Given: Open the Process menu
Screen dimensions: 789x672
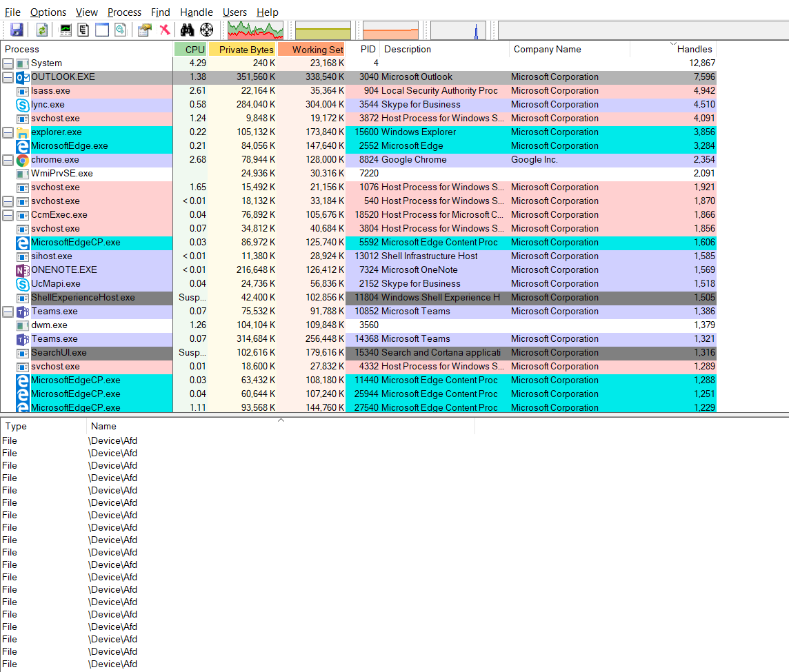Looking at the screenshot, I should point(124,12).
